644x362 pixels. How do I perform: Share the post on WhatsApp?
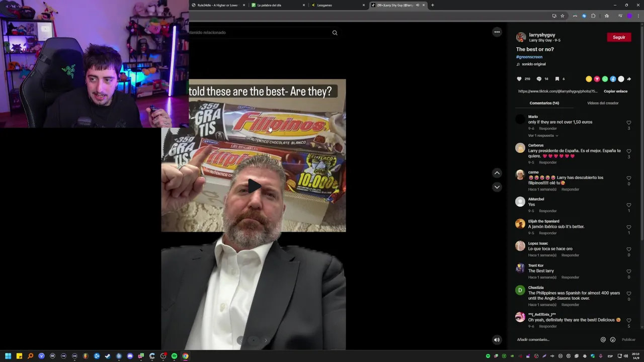pyautogui.click(x=605, y=79)
